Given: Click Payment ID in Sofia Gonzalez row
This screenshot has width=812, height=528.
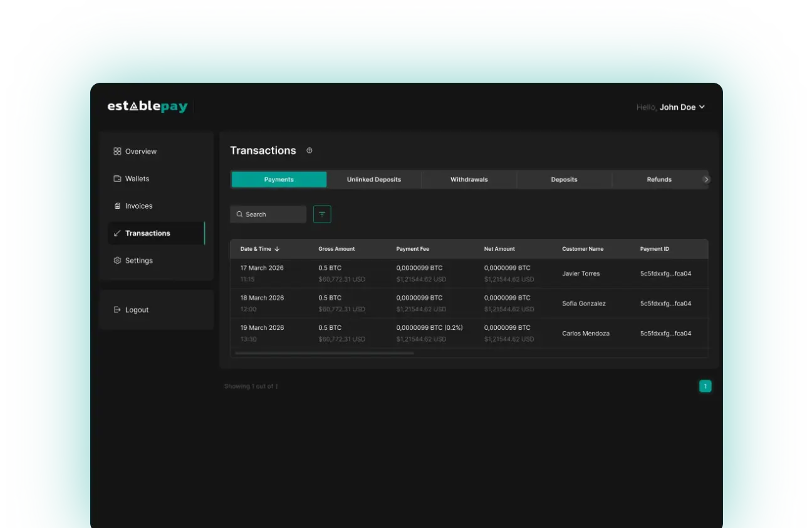Looking at the screenshot, I should (x=666, y=304).
